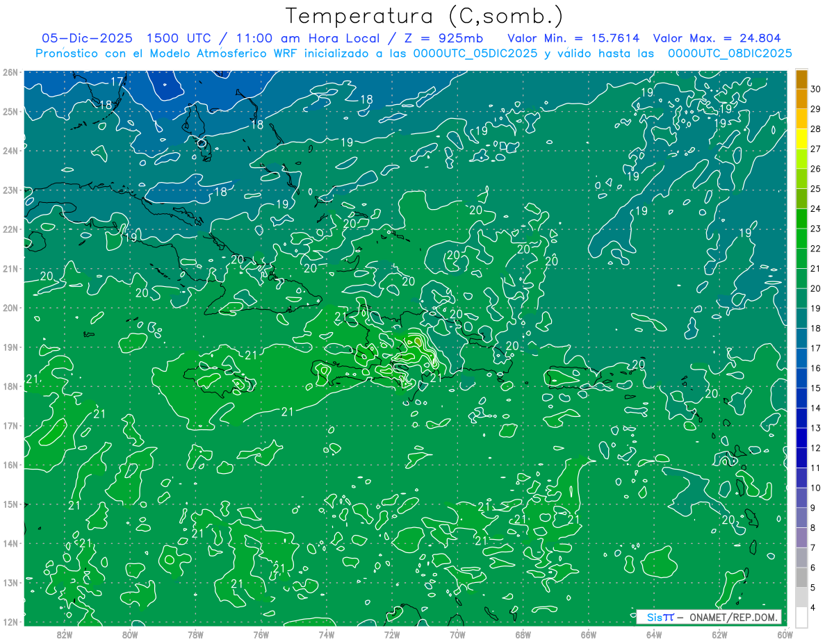This screenshot has width=834, height=644.
Task: Click the 60W longitude axis label
Action: [x=785, y=635]
